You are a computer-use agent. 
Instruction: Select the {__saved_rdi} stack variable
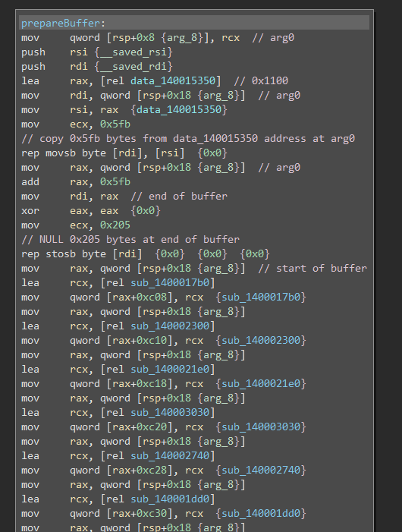click(133, 67)
